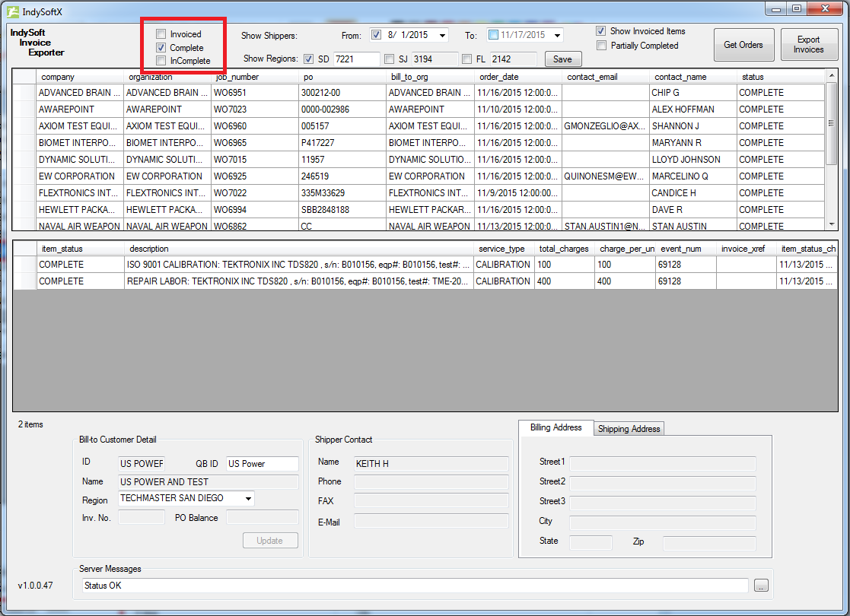The image size is (850, 616).
Task: Click Save next to the region fields
Action: coord(562,59)
